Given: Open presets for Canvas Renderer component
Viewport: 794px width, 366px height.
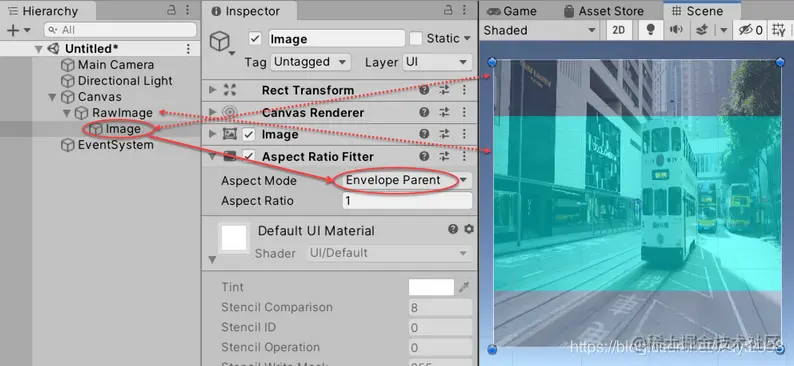Looking at the screenshot, I should (x=444, y=112).
